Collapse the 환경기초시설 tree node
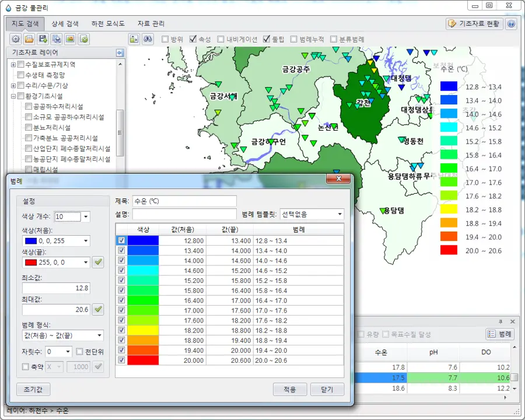This screenshot has width=525, height=420. click(13, 96)
